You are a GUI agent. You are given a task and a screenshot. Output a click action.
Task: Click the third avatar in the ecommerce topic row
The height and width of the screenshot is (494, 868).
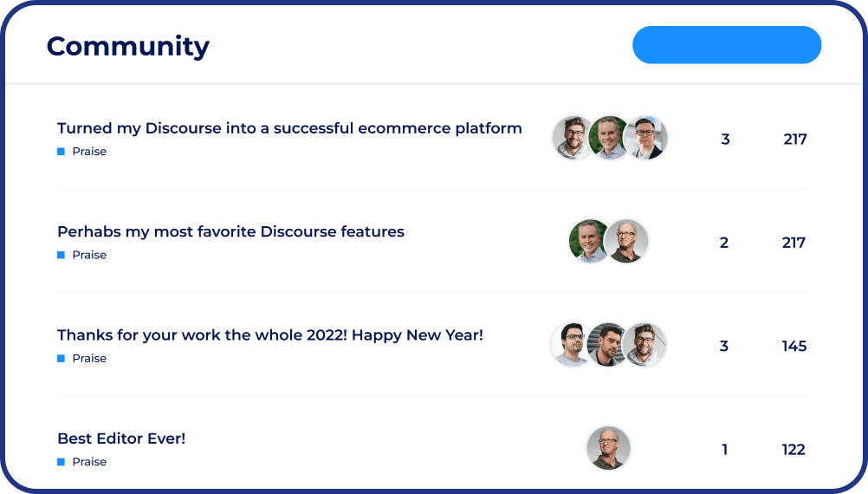(646, 138)
